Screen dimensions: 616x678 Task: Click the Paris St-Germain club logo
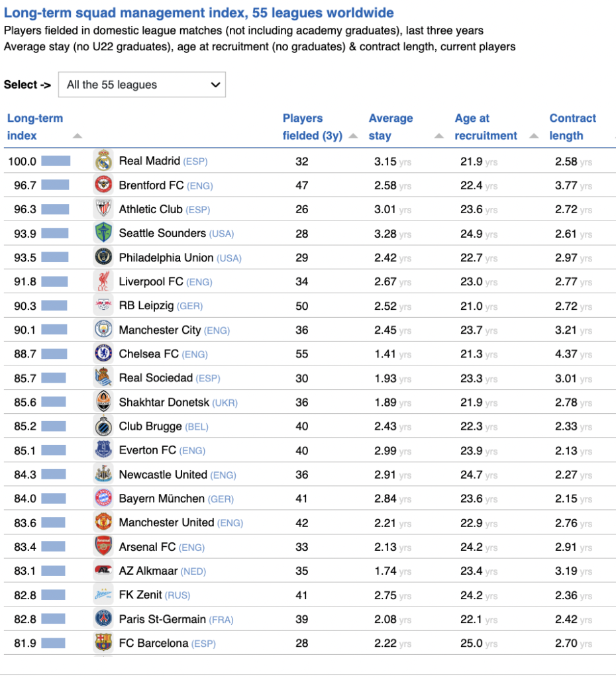click(103, 619)
